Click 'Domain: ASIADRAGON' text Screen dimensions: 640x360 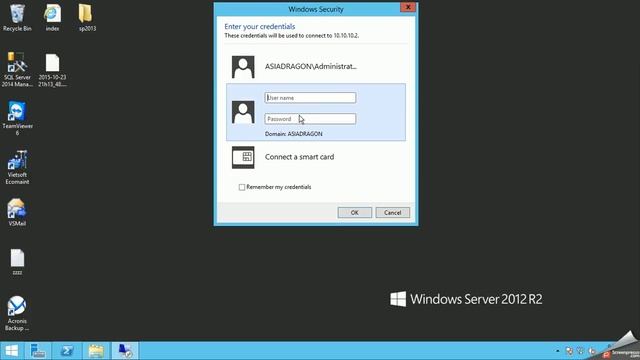(293, 134)
